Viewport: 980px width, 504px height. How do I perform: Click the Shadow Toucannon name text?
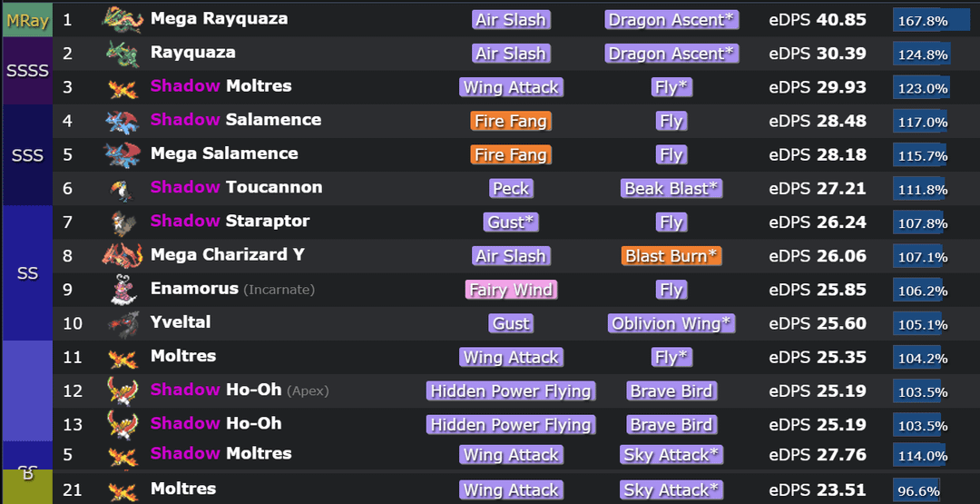(236, 188)
